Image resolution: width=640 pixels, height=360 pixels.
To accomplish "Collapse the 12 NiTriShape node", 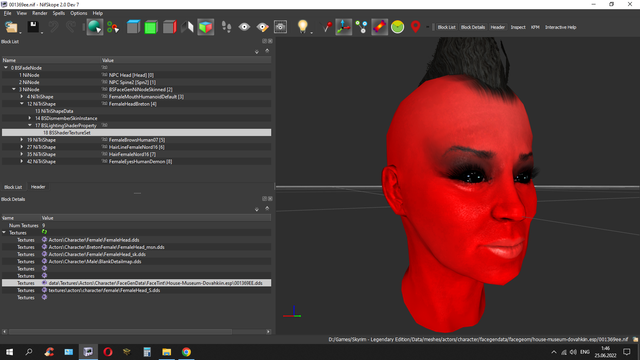I will pos(22,104).
